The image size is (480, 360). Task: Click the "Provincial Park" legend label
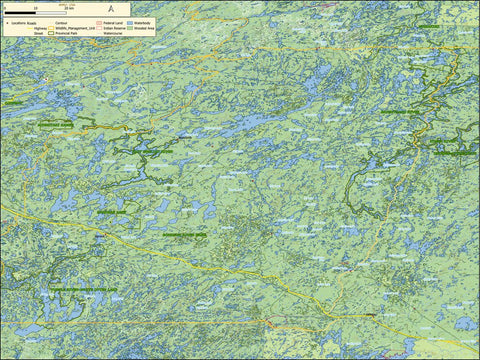(66, 33)
